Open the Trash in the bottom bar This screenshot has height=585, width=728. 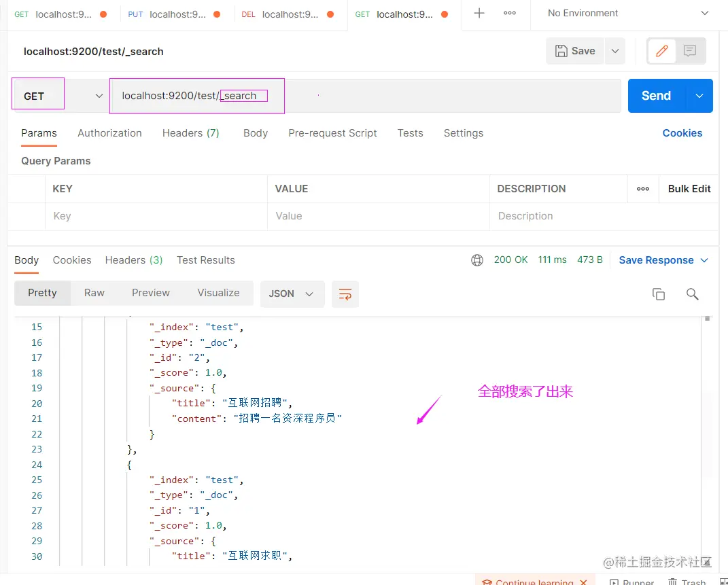tap(687, 582)
